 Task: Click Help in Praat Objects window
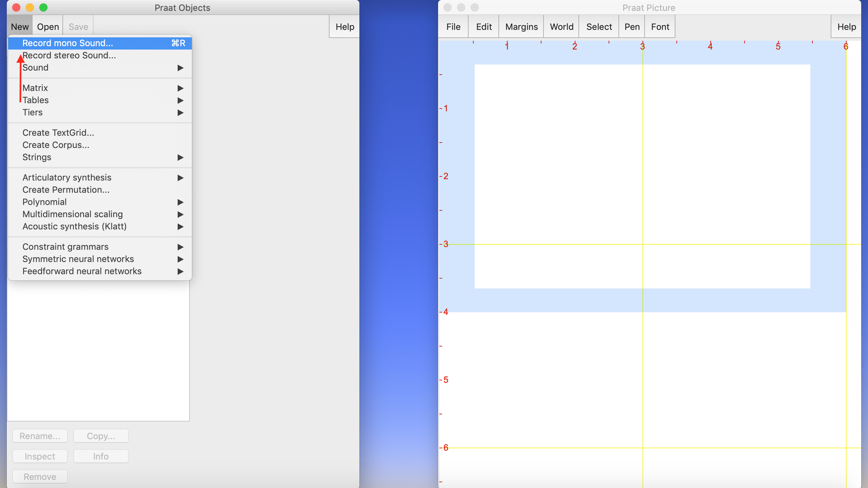tap(344, 27)
